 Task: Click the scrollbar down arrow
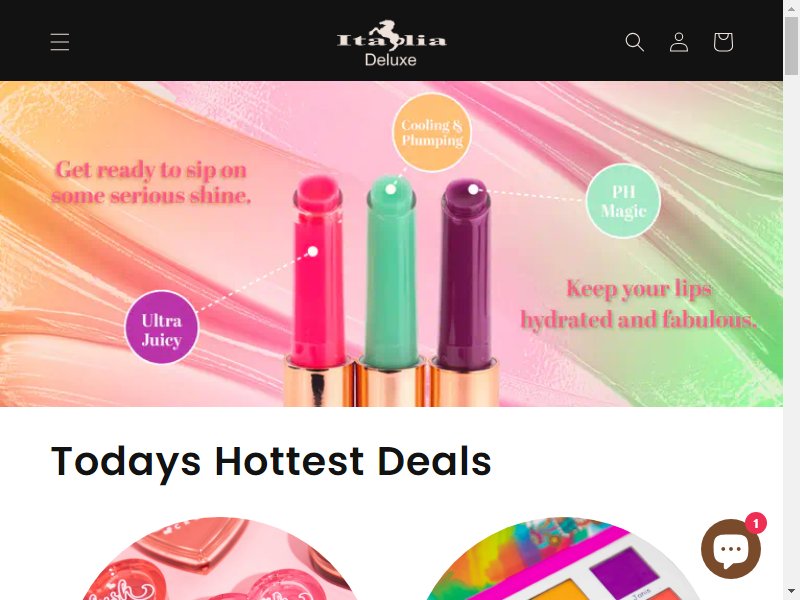pos(791,594)
